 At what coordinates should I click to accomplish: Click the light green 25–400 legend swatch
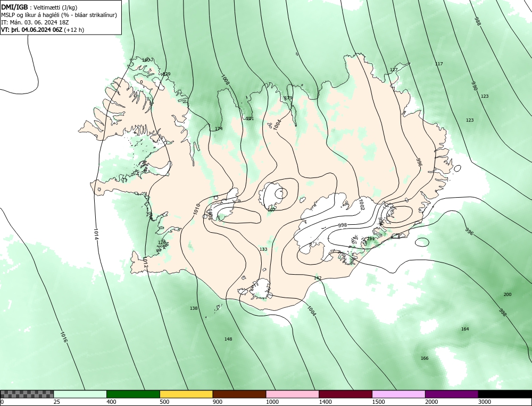point(80,394)
